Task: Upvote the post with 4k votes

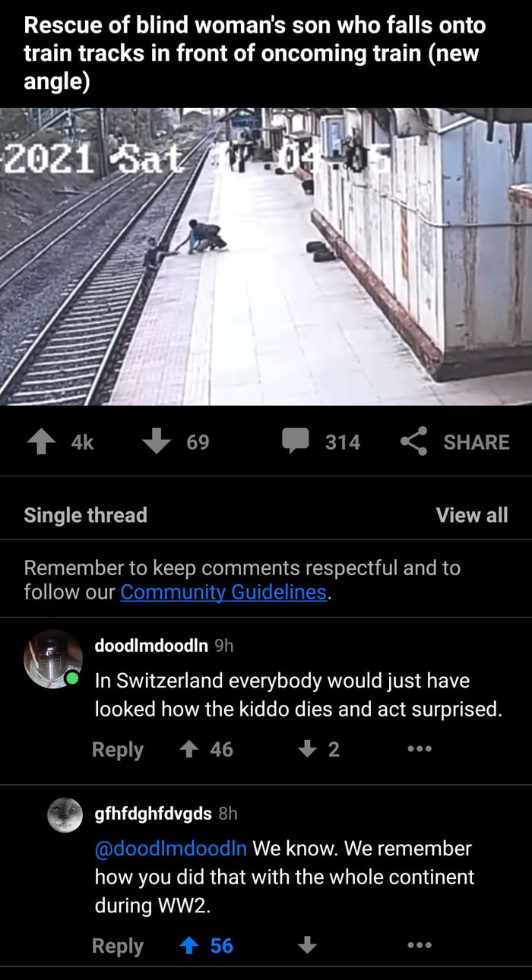Action: [x=42, y=442]
